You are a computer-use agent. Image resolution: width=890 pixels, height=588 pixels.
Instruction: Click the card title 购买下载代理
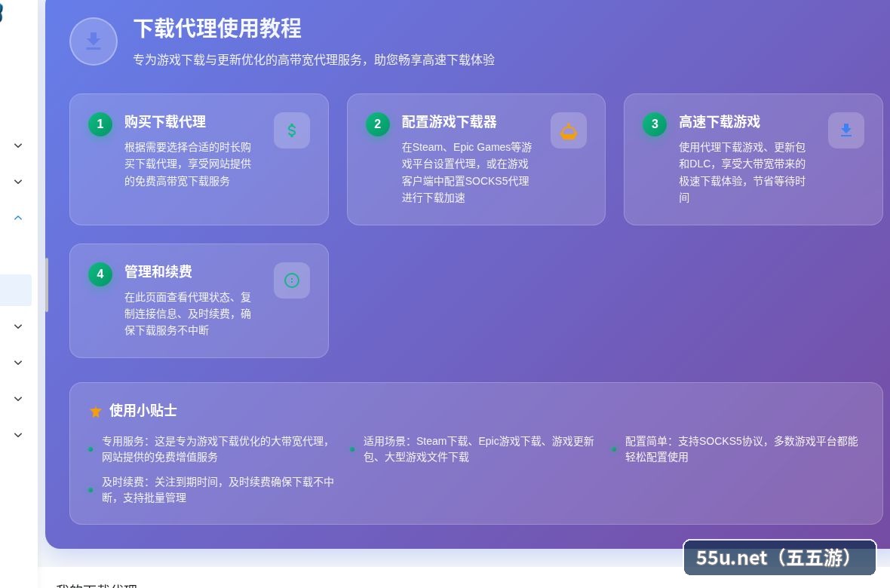click(165, 121)
